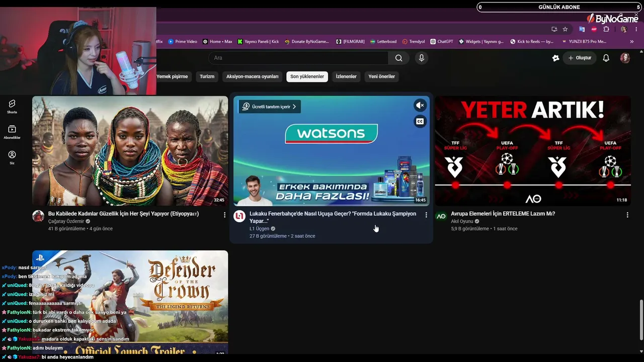Open YouTube notifications bell

coord(606,58)
